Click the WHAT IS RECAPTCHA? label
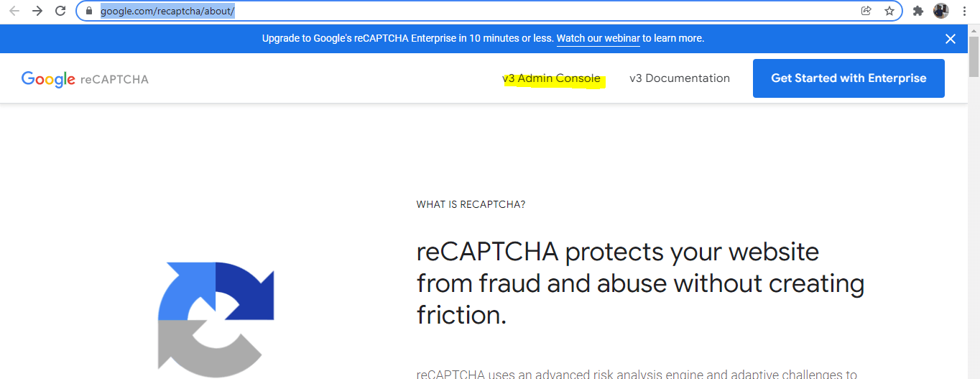The width and height of the screenshot is (980, 379). click(x=471, y=205)
